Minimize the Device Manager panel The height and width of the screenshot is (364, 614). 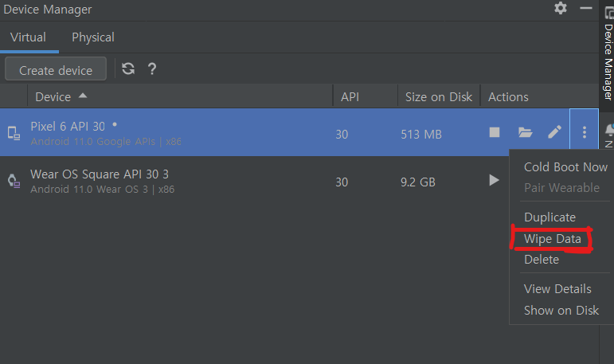[586, 9]
